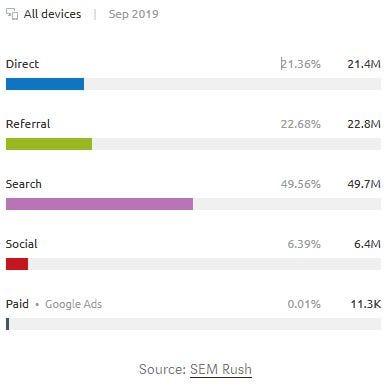Click the blue Direct traffic bar

[45, 84]
